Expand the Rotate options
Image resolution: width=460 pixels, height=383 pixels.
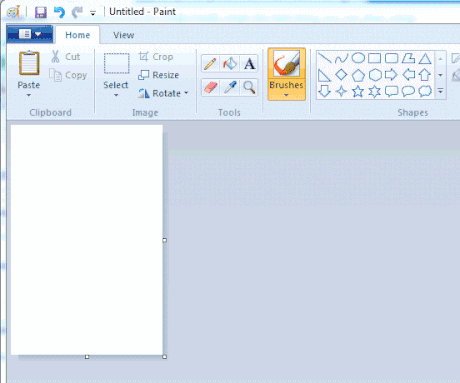pos(186,93)
